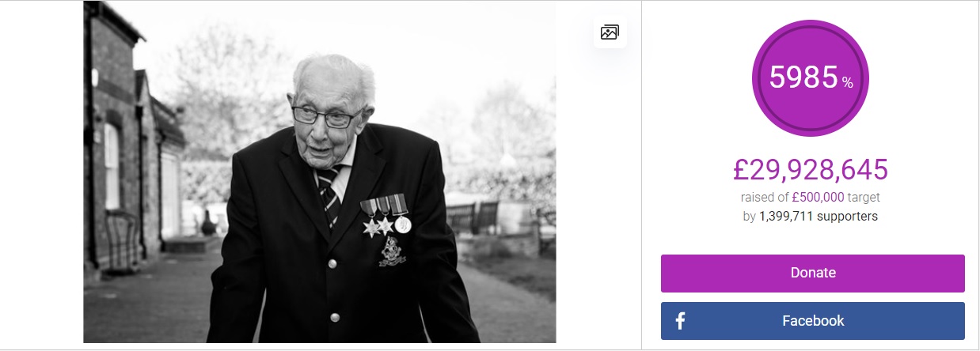Select the £29,928,645 raised amount
The image size is (980, 351).
tap(811, 169)
